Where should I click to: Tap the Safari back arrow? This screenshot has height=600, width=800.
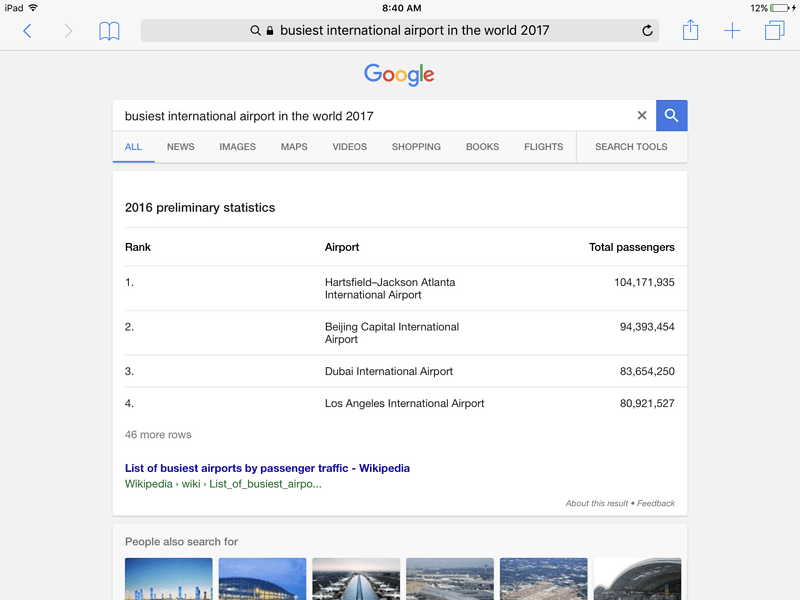[x=27, y=31]
